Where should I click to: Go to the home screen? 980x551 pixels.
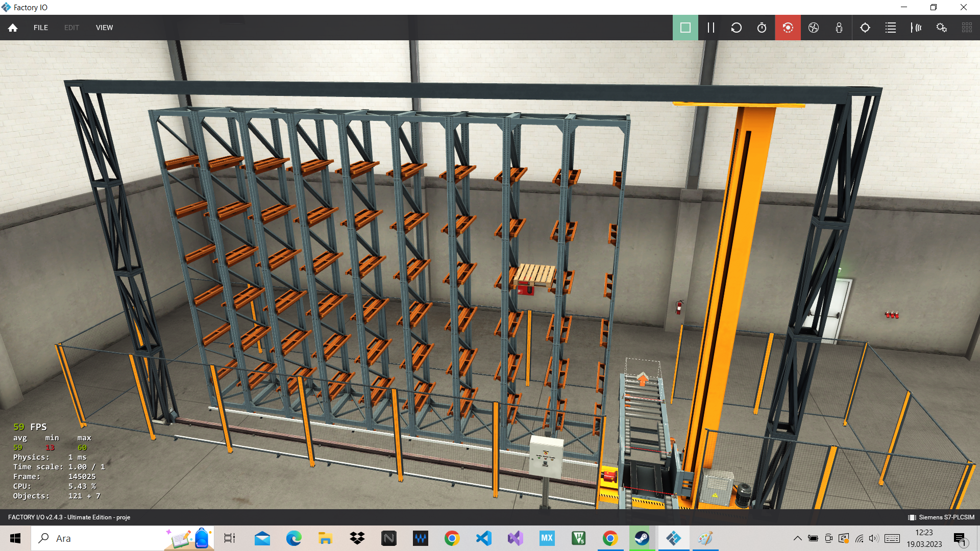[x=13, y=28]
